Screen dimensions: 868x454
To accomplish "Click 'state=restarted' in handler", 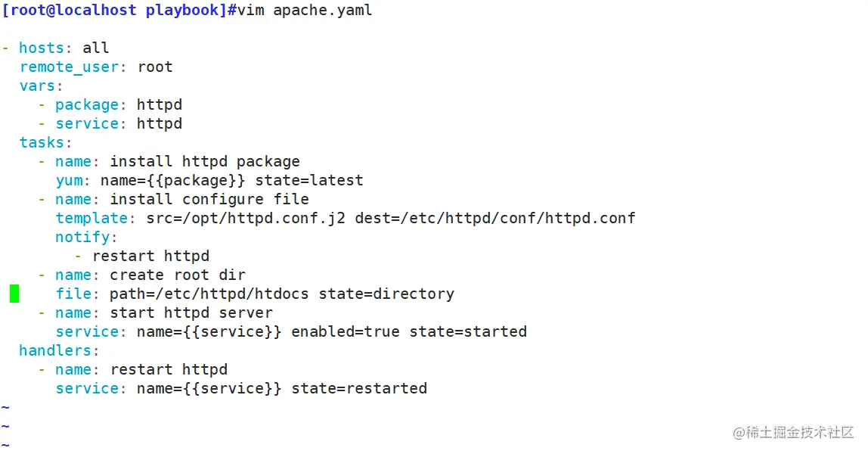I will [x=359, y=388].
